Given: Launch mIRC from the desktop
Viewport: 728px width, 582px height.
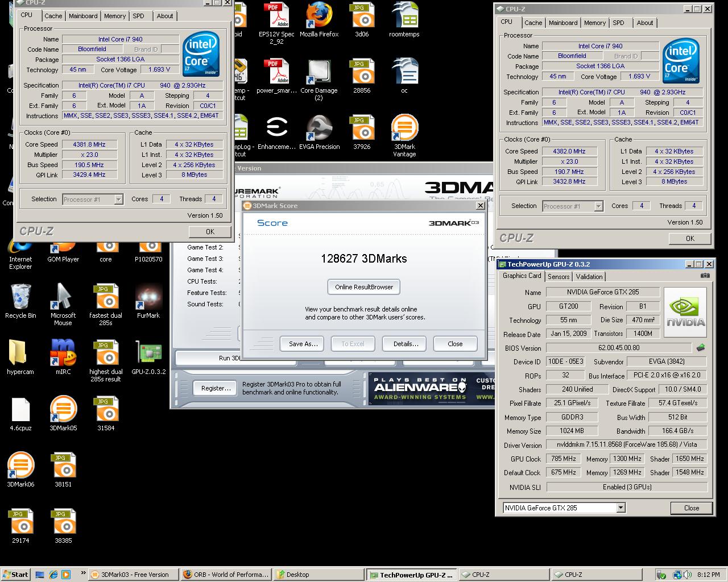Looking at the screenshot, I should [63, 357].
